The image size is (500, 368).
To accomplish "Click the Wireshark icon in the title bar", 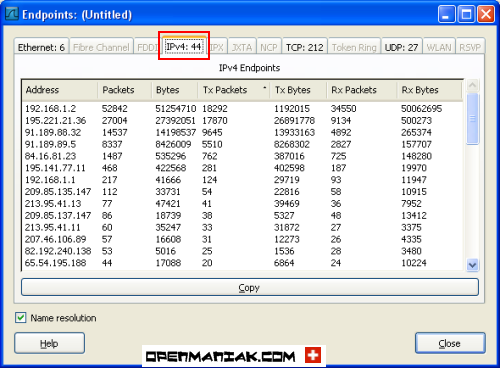I will click(11, 14).
